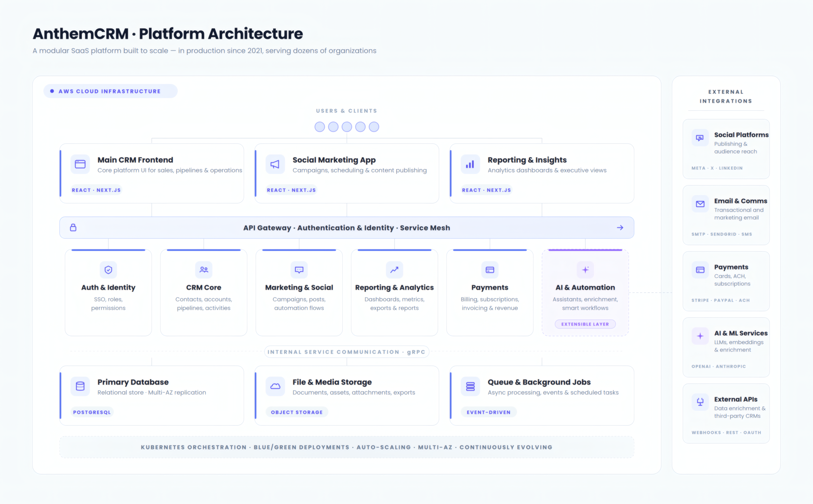Click the lock icon in API Gateway bar
The image size is (813, 504).
[x=73, y=228]
